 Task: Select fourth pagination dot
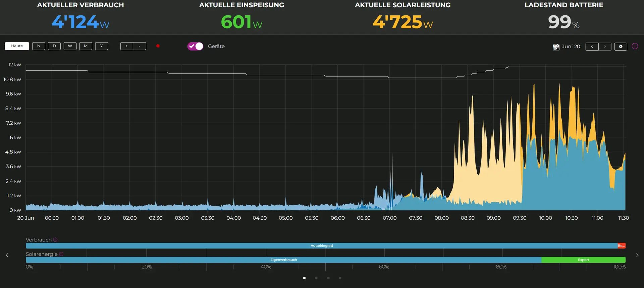340,278
